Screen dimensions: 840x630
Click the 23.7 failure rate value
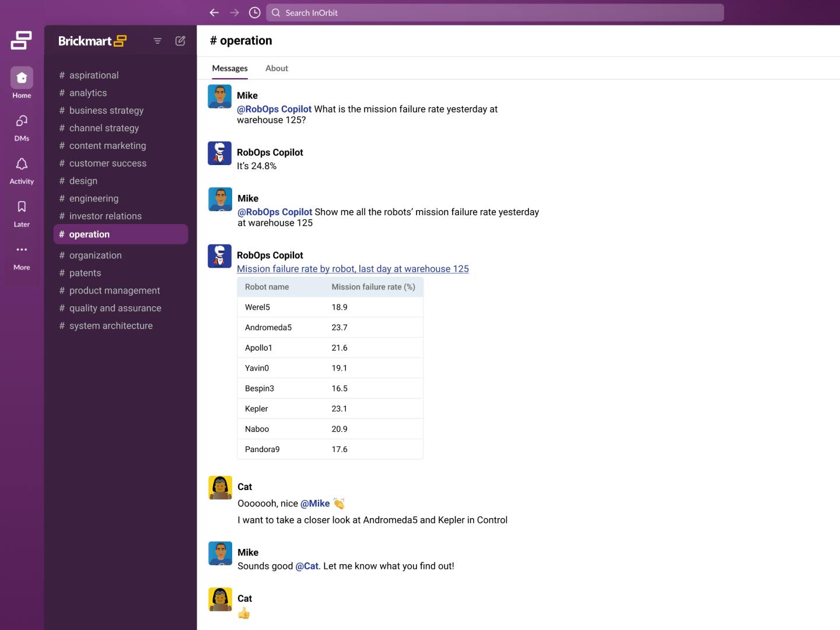pyautogui.click(x=339, y=327)
